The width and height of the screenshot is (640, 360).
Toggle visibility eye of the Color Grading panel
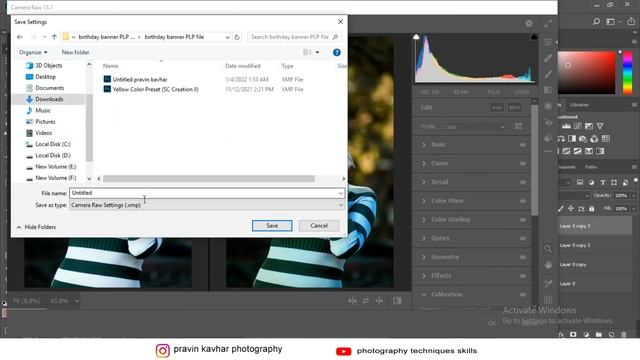523,220
